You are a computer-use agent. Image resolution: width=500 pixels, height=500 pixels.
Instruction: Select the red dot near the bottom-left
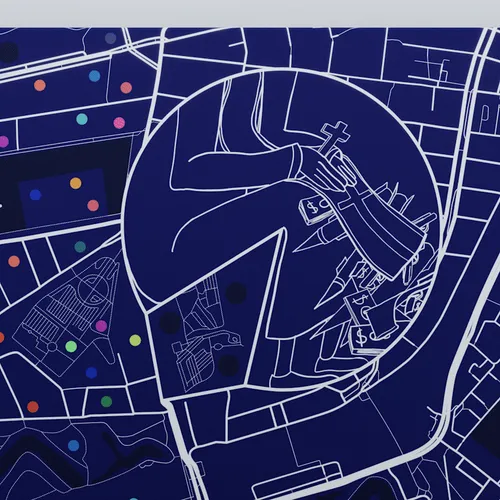click(33, 407)
